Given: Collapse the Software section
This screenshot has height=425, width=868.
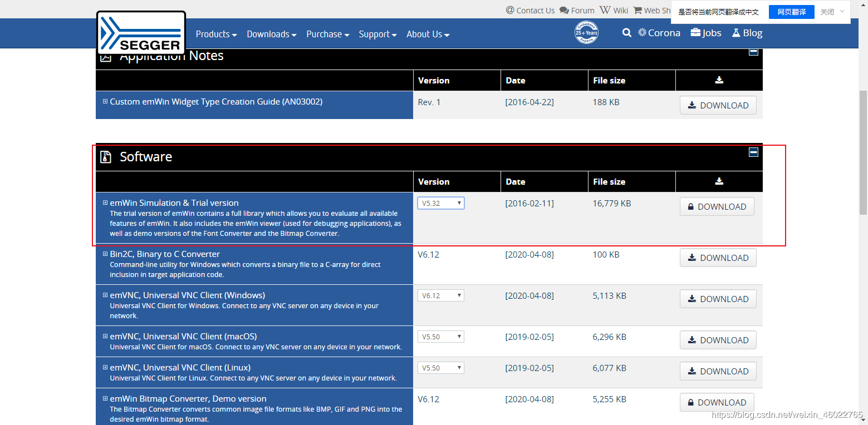Looking at the screenshot, I should tap(753, 152).
